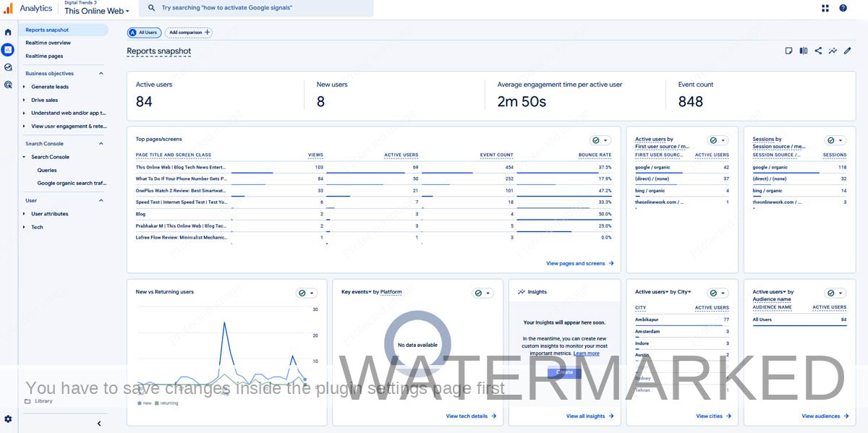This screenshot has height=433, width=868.
Task: Open Library in sidebar
Action: (x=43, y=401)
